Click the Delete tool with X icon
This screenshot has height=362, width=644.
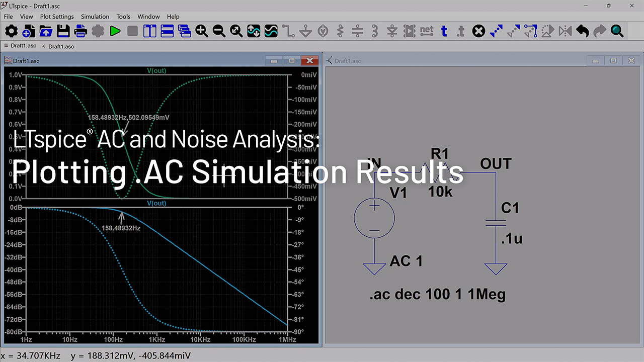coord(478,31)
